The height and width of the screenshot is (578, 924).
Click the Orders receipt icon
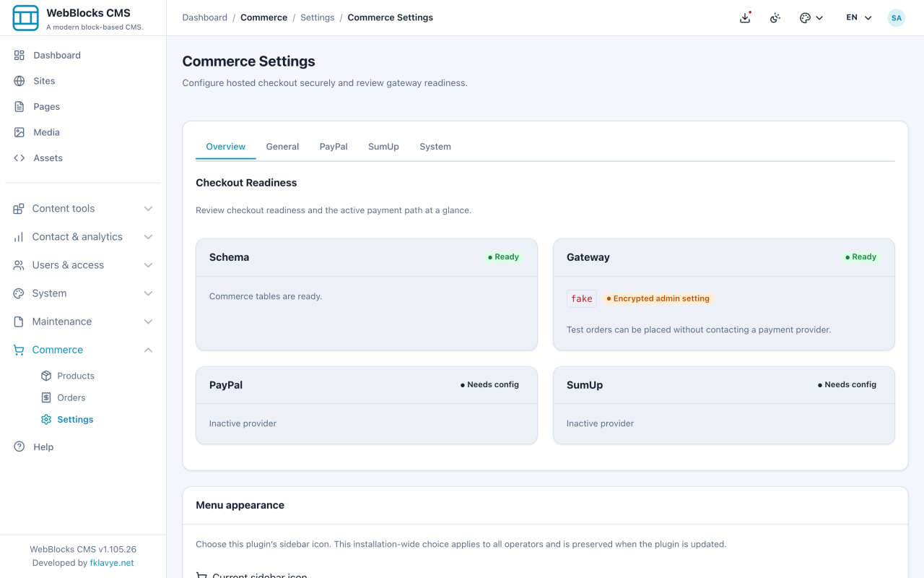[46, 397]
